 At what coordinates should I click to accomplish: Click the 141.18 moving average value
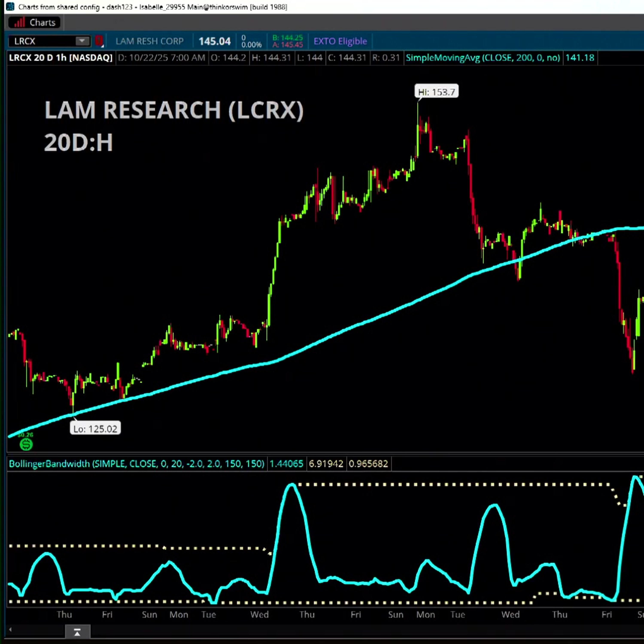coord(580,58)
